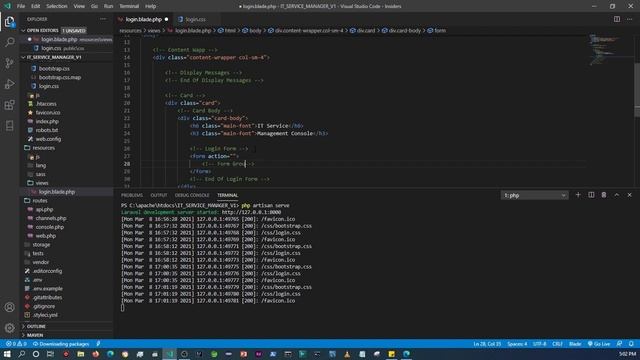The image size is (640, 360).
Task: Click Go Live in status bar
Action: click(598, 344)
